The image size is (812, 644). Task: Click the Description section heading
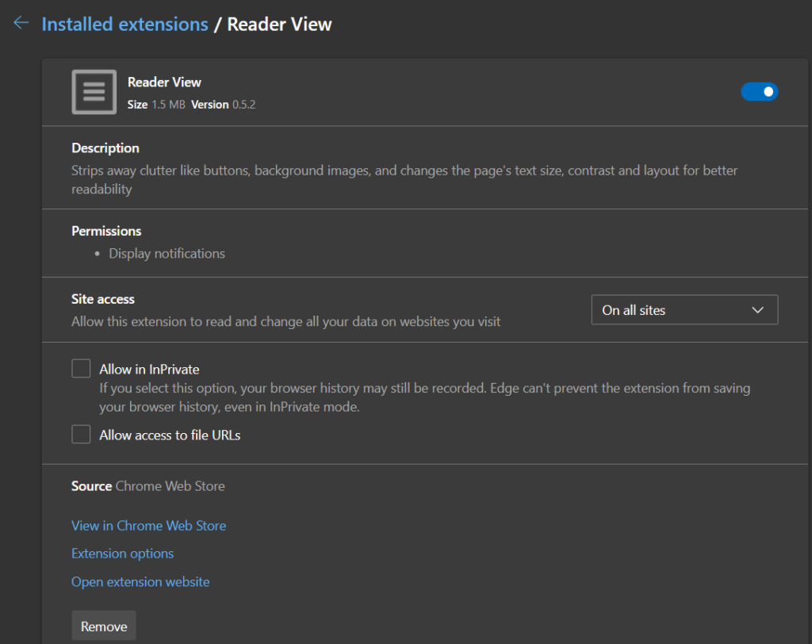105,148
